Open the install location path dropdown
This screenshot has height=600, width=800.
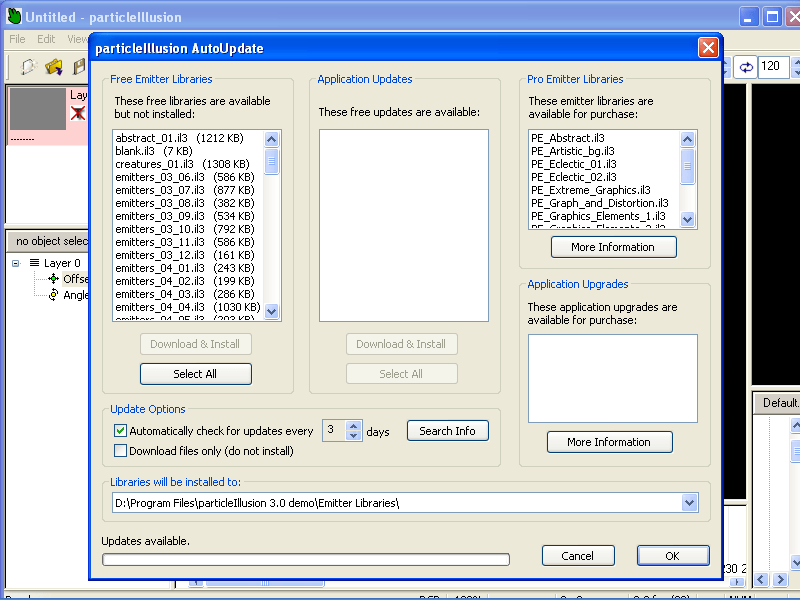(x=689, y=502)
